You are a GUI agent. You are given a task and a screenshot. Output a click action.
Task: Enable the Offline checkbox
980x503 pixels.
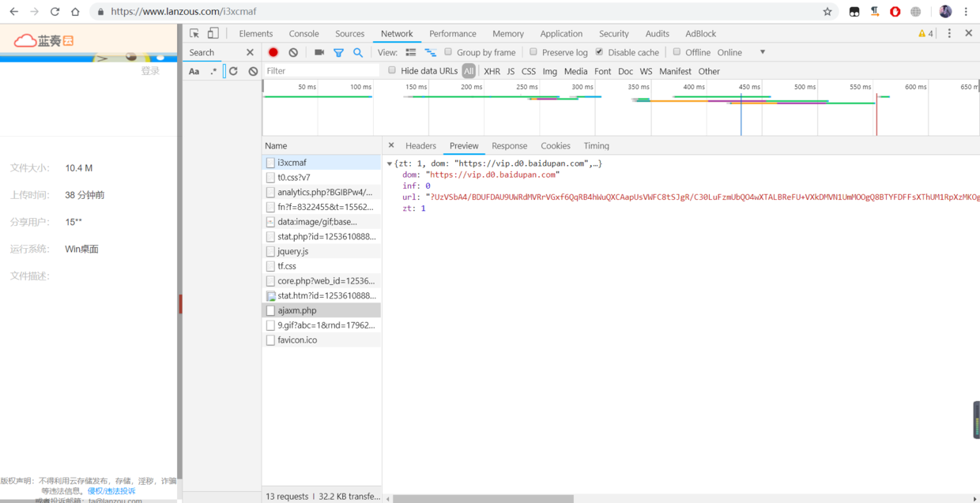pos(677,52)
